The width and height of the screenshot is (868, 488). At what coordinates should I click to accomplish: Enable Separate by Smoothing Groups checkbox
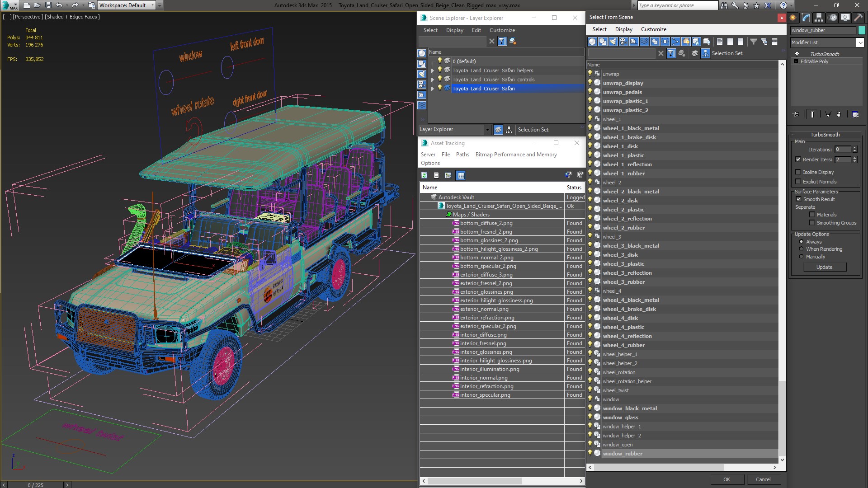(812, 223)
